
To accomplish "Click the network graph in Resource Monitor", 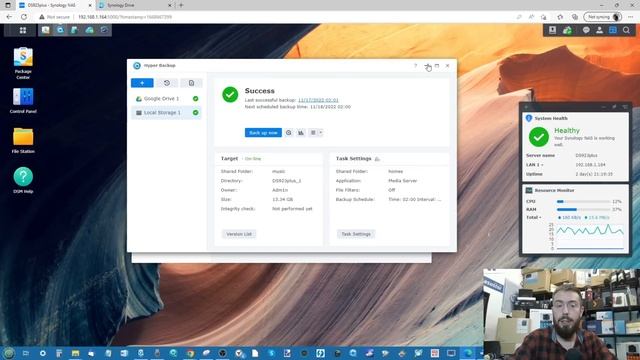I will coord(590,236).
